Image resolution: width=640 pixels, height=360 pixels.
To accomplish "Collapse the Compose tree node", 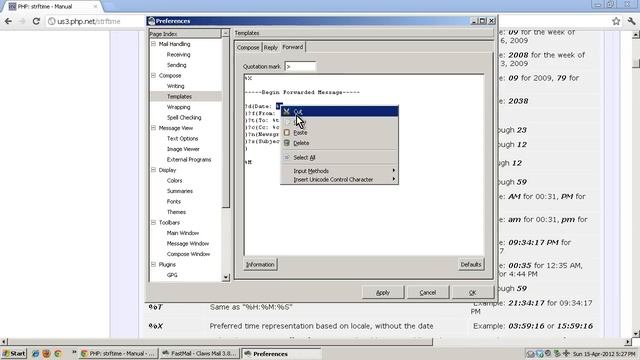I will tap(153, 76).
